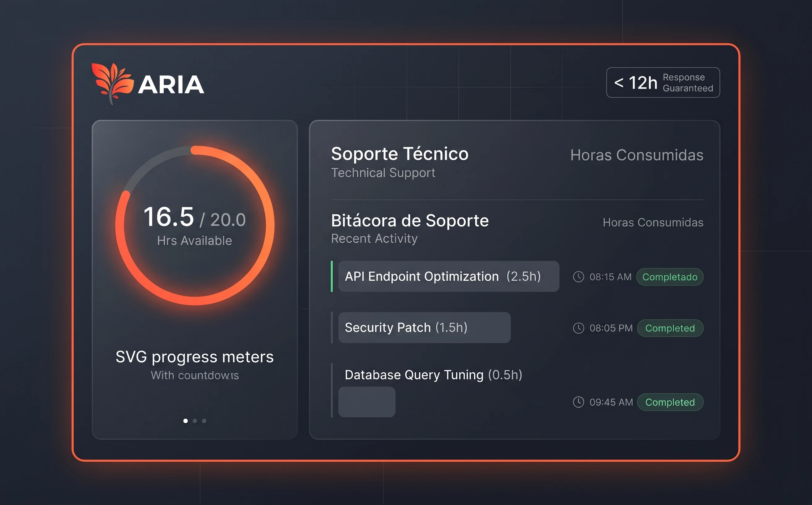Click the 'Hrs Available' label
The height and width of the screenshot is (505, 812).
(195, 240)
